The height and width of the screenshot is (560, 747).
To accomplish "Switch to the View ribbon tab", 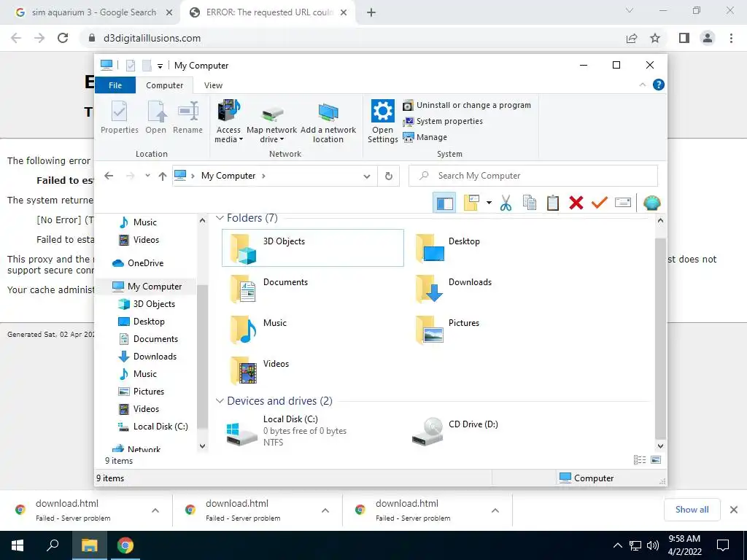I will (213, 85).
